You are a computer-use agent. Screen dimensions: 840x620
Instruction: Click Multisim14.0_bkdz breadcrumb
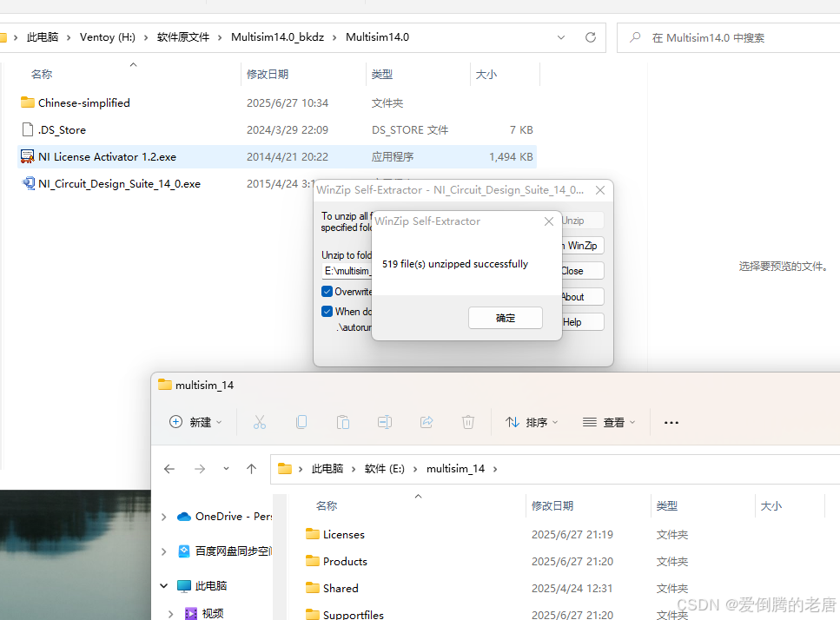[277, 37]
